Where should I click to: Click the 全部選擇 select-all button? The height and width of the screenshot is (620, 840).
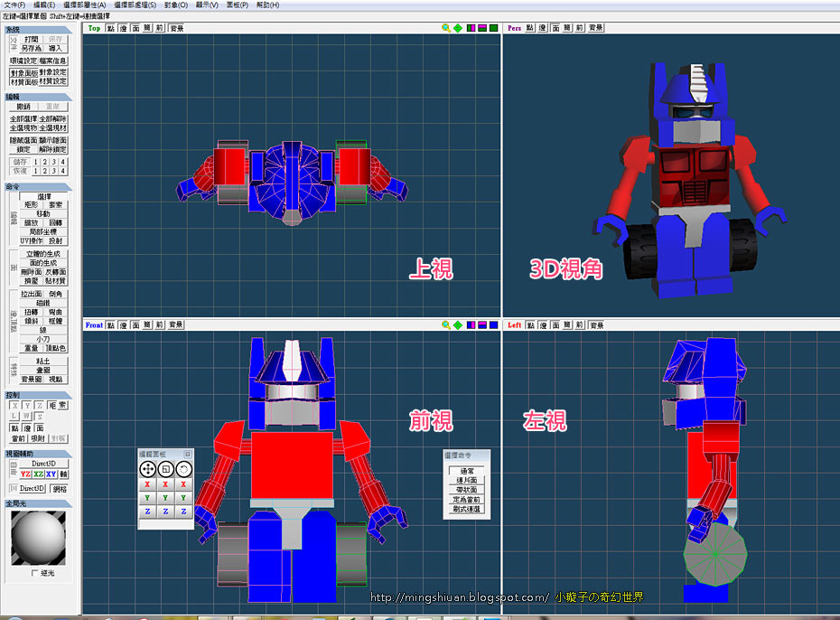coord(23,119)
